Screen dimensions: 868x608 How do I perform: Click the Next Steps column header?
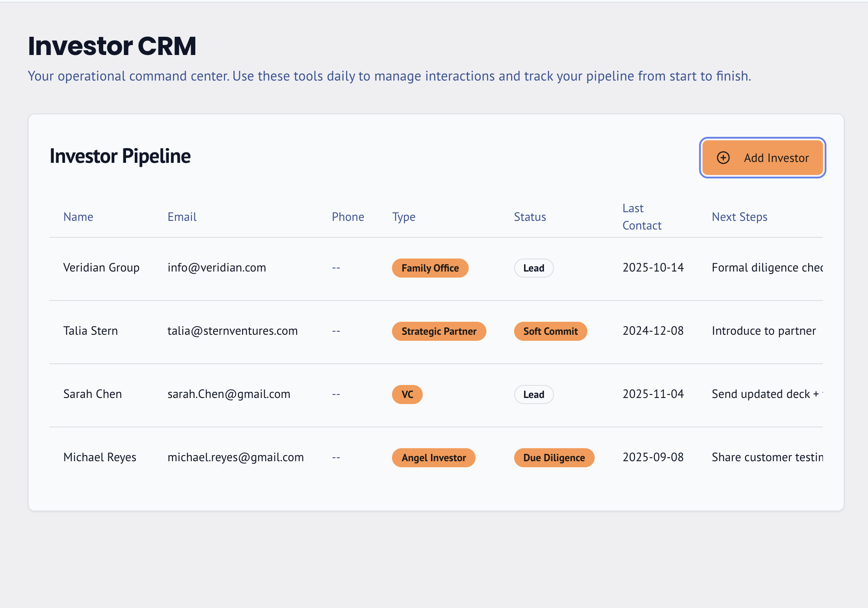coord(739,217)
